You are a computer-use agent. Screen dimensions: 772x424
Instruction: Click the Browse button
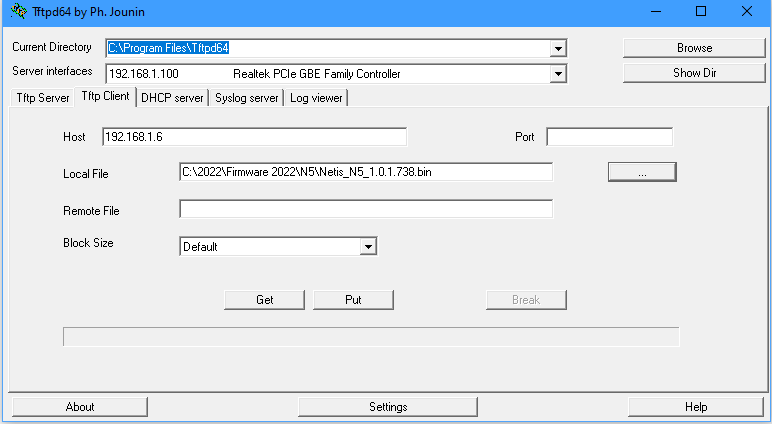coord(694,48)
